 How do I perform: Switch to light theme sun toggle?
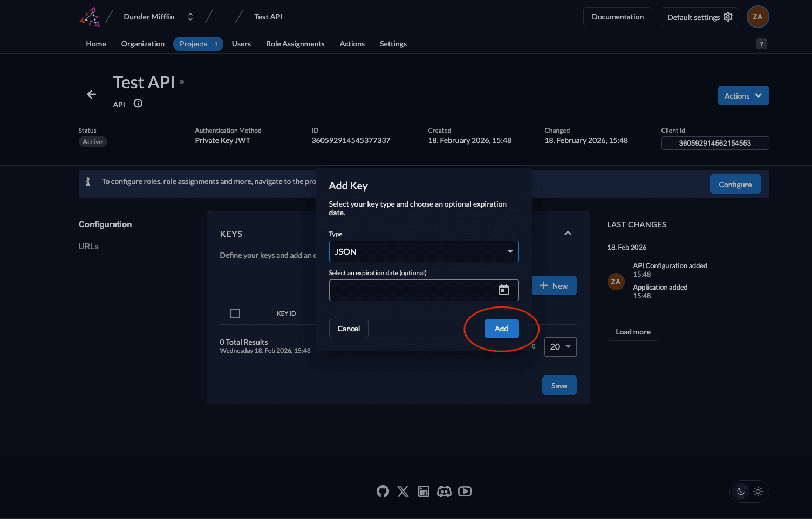[758, 491]
